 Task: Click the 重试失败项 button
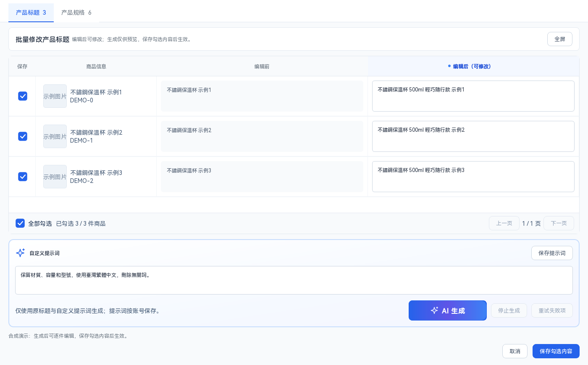[552, 310]
